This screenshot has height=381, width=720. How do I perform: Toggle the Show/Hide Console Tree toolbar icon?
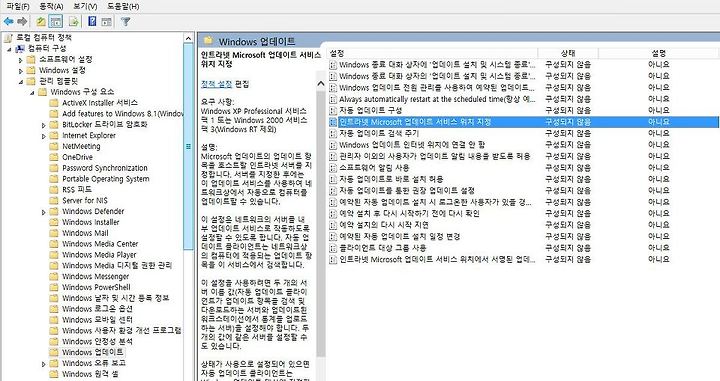pyautogui.click(x=56, y=21)
